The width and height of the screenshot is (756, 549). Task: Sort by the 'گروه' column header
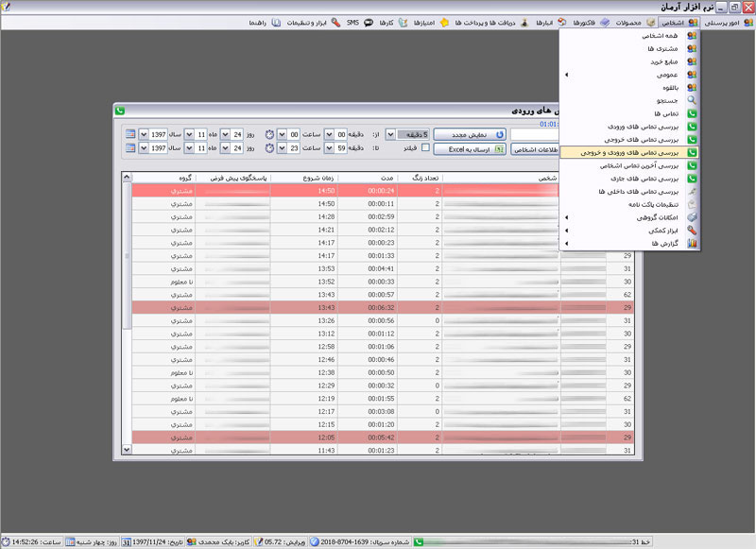pos(163,178)
